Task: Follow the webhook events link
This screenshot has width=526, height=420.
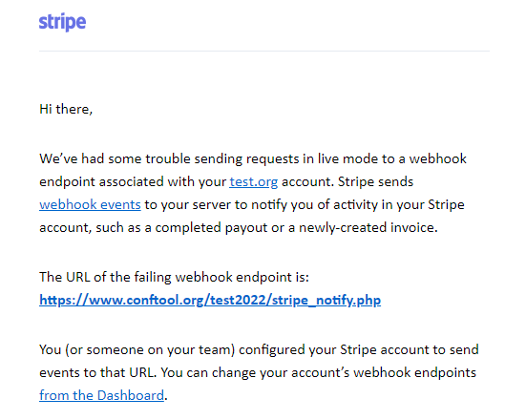Action: click(x=90, y=204)
